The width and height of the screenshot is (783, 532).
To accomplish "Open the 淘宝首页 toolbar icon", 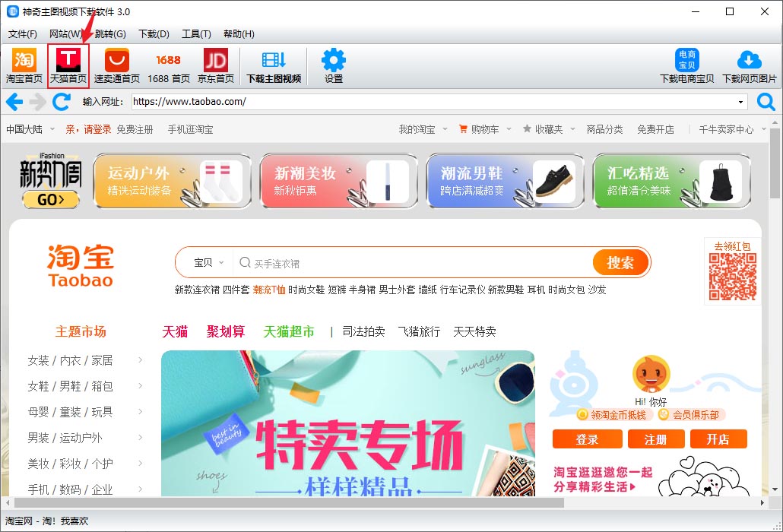I will (x=24, y=65).
